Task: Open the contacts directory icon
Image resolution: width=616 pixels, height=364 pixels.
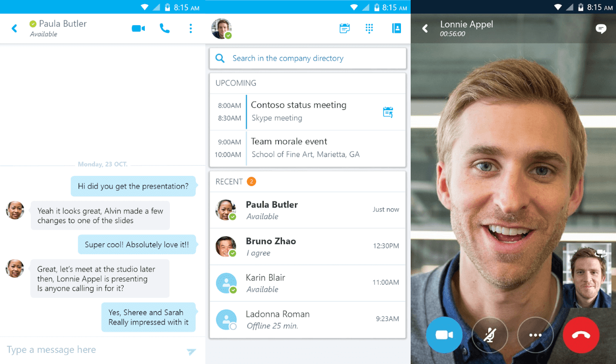Action: (x=396, y=28)
